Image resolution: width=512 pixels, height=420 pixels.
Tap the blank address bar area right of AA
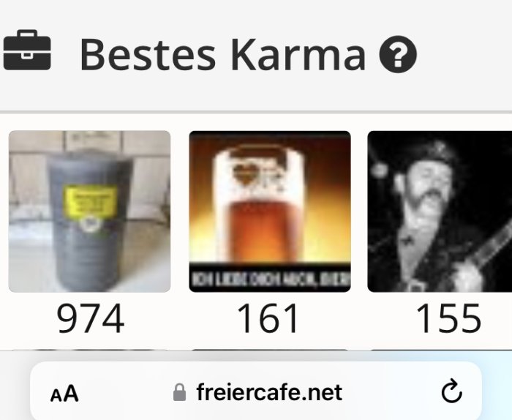pyautogui.click(x=126, y=392)
